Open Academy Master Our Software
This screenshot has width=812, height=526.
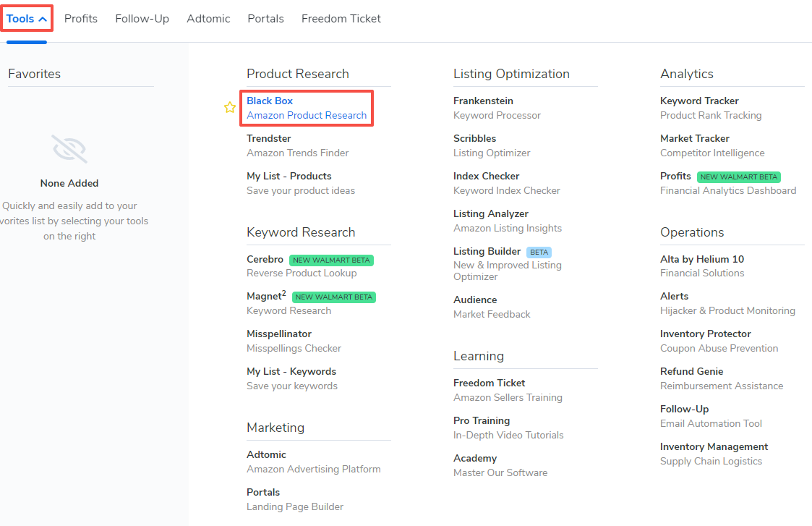(500, 465)
